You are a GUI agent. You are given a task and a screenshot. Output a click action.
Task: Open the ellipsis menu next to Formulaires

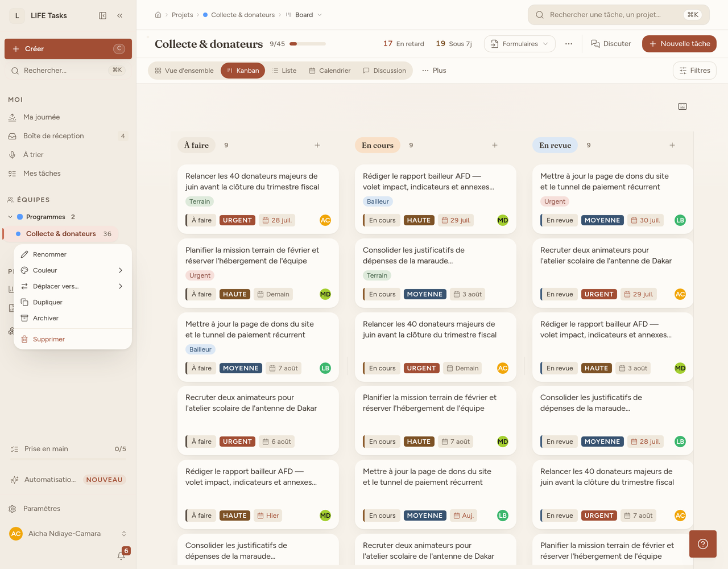click(569, 44)
